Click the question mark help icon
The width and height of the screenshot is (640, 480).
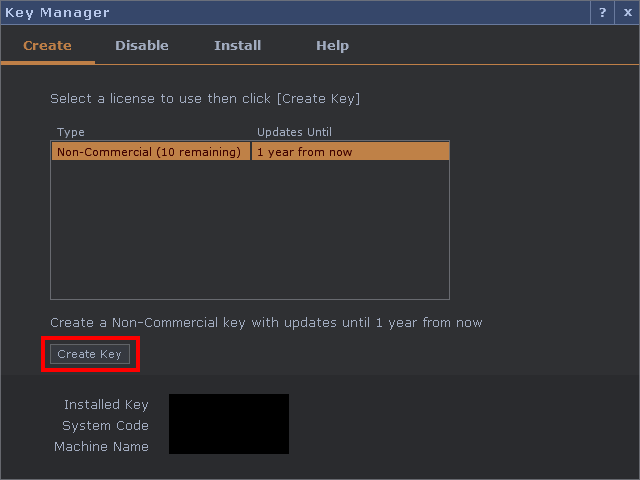pyautogui.click(x=602, y=13)
